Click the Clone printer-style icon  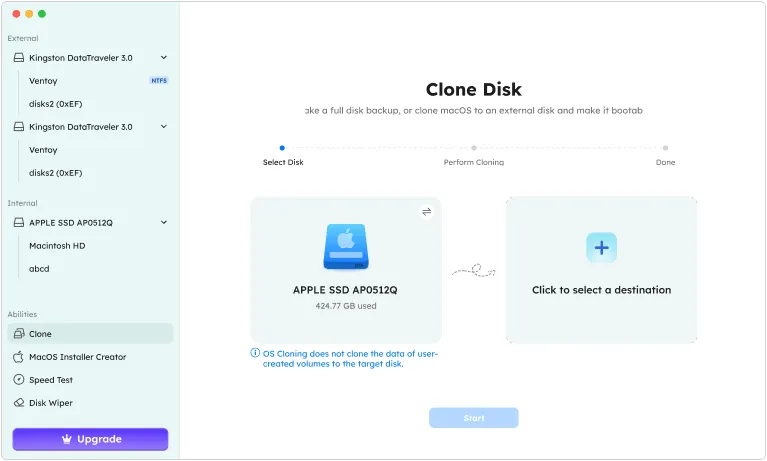point(19,334)
